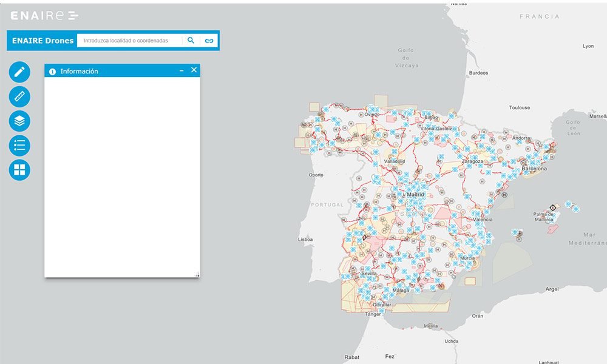Screen dimensions: 607x364
Task: Click the Toulouse label on the map
Action: (520, 107)
